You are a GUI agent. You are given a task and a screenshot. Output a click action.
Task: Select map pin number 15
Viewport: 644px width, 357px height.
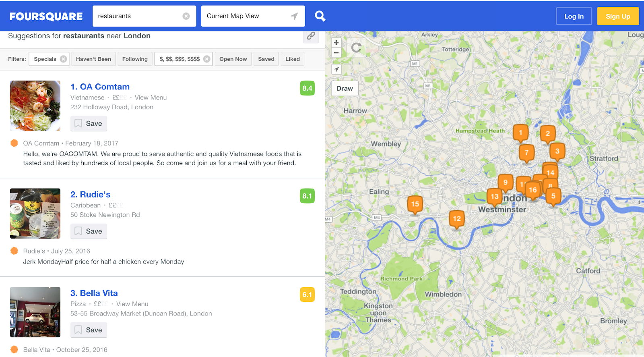tap(415, 205)
